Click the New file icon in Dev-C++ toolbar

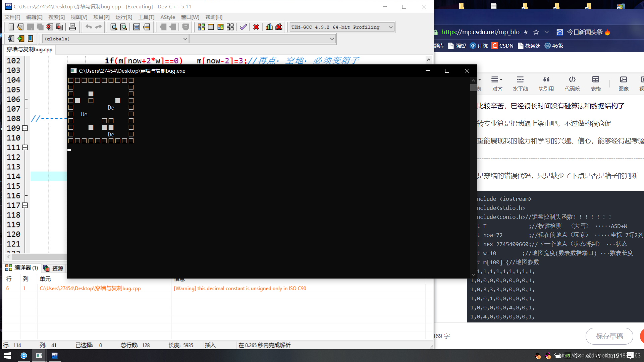[x=11, y=27]
